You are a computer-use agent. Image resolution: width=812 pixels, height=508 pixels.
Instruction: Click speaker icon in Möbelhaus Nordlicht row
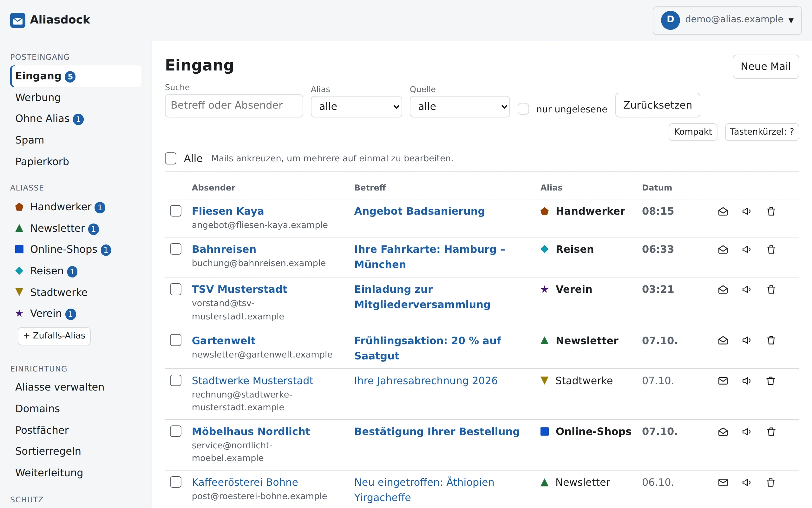(747, 431)
